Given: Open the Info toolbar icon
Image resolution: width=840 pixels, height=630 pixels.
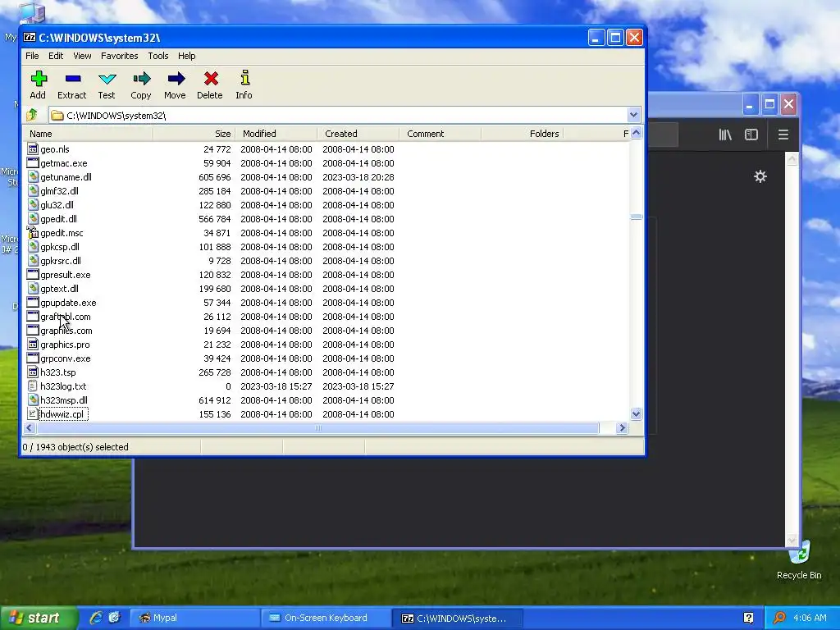Looking at the screenshot, I should tap(244, 80).
